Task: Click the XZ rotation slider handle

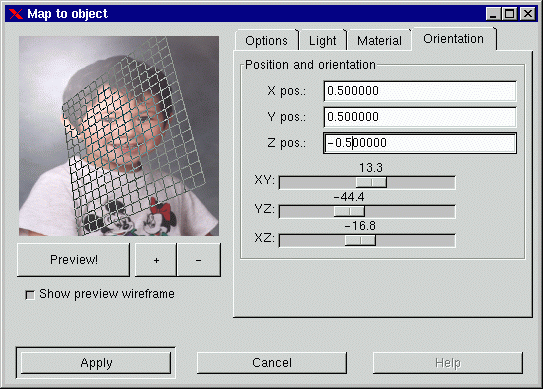Action: tap(360, 240)
